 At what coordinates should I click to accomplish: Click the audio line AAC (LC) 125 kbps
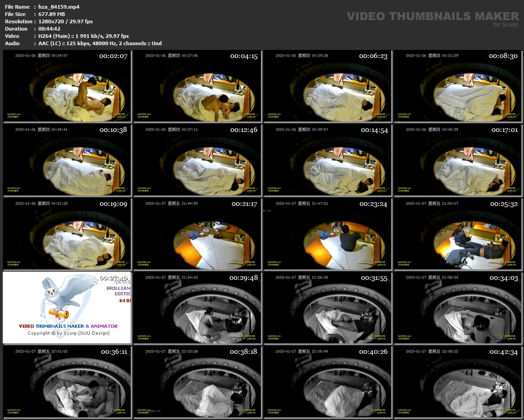[x=100, y=43]
